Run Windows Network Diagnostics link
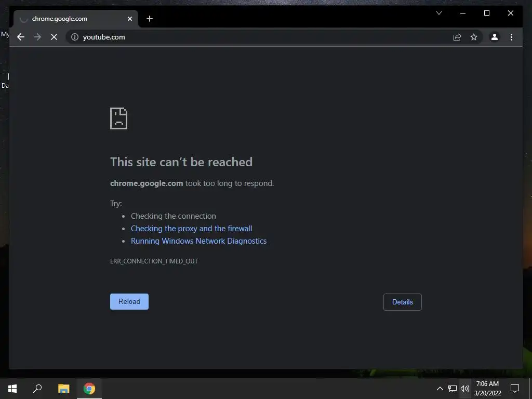Image resolution: width=532 pixels, height=399 pixels. tap(199, 241)
